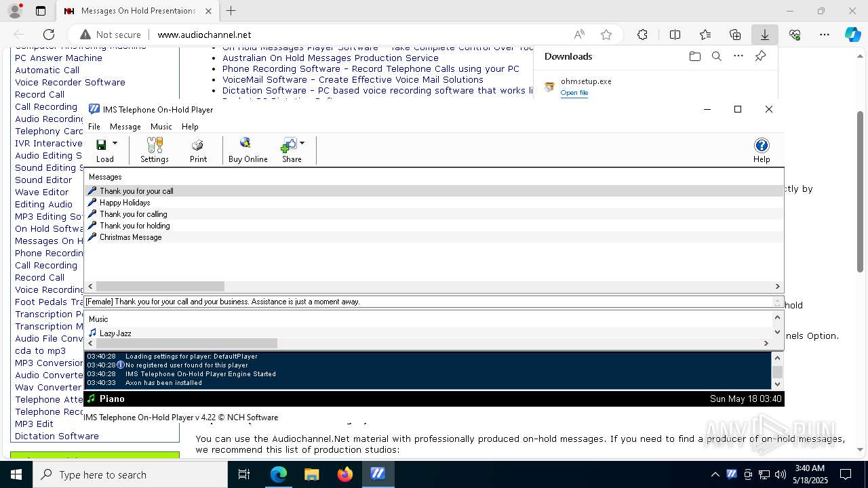Viewport: 868px width, 488px height.
Task: Open the Edge Extensions icon
Action: tap(642, 35)
